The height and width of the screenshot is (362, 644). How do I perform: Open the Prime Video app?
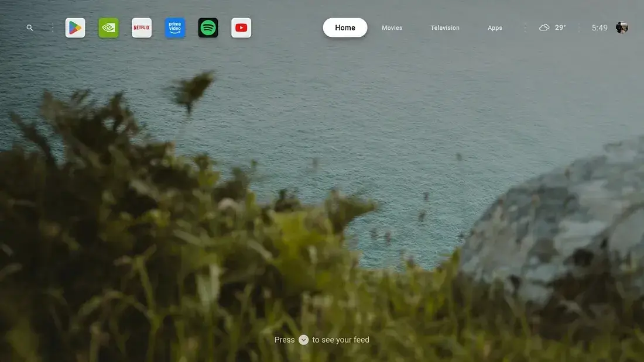point(175,27)
